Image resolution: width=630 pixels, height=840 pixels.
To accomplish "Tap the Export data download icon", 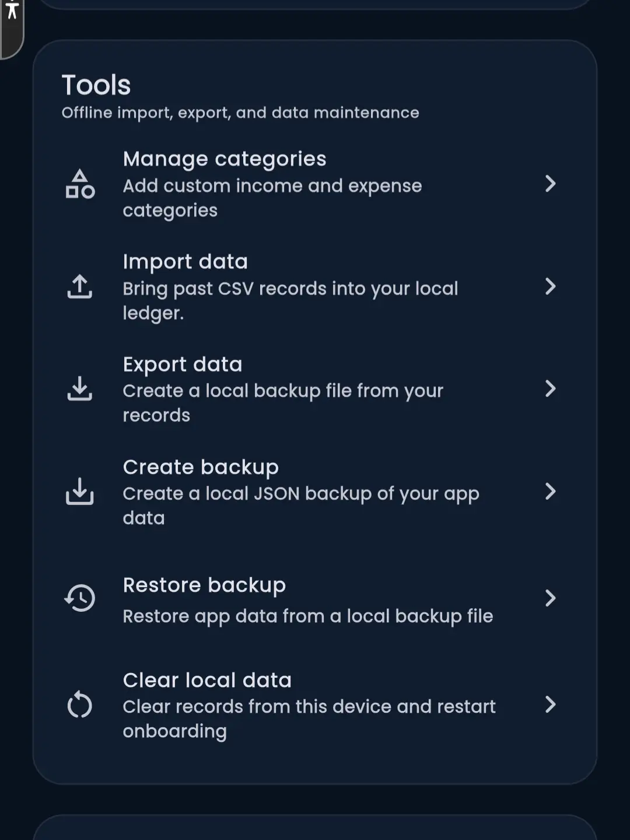I will pos(80,389).
